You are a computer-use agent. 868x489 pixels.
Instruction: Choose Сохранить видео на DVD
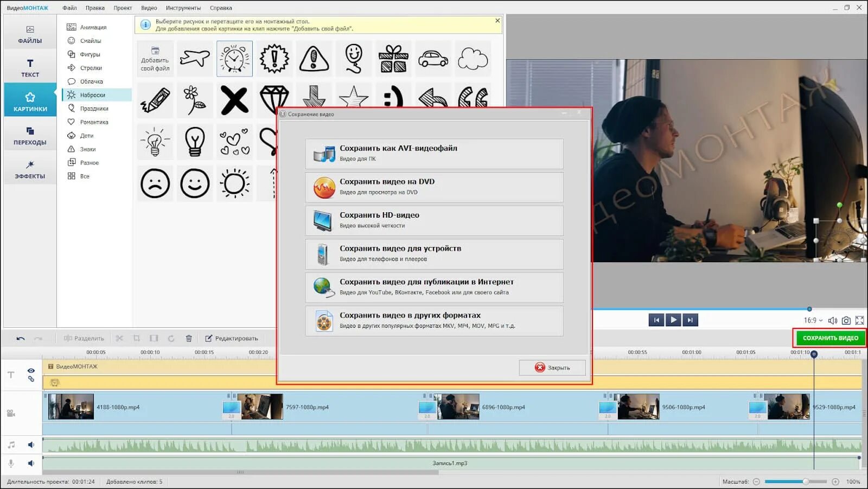click(434, 187)
